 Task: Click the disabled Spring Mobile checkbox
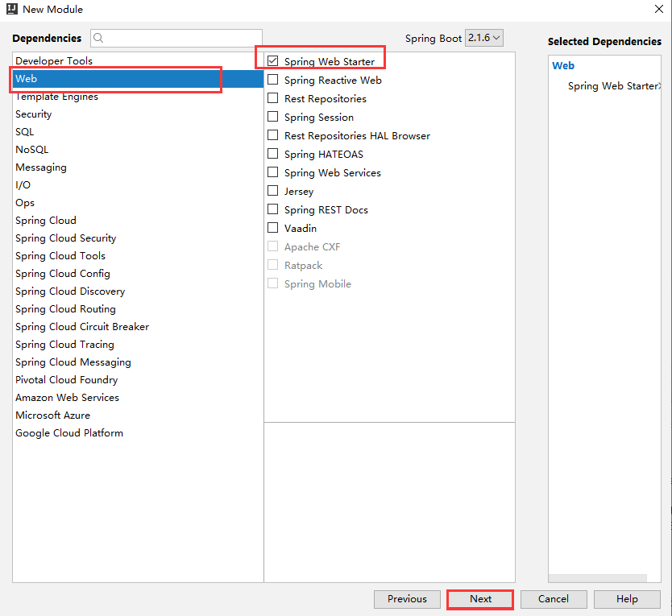[272, 283]
